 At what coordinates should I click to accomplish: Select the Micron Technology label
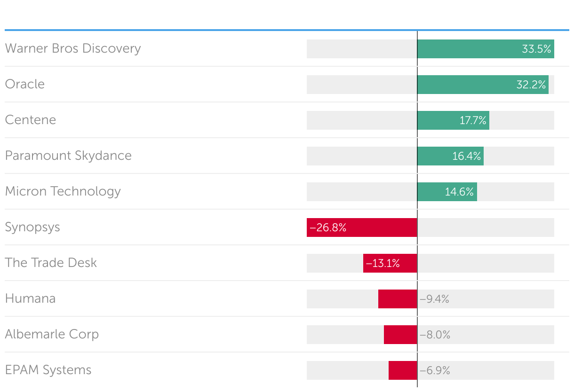(x=63, y=191)
